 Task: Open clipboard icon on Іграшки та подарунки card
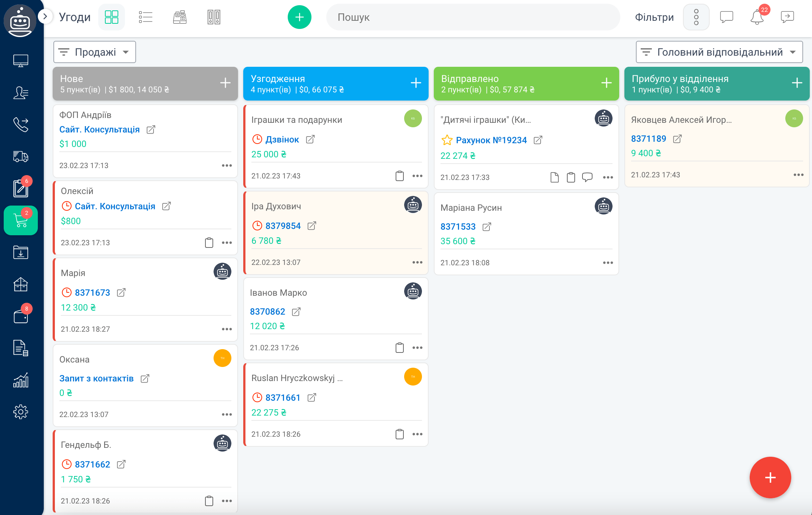click(399, 176)
